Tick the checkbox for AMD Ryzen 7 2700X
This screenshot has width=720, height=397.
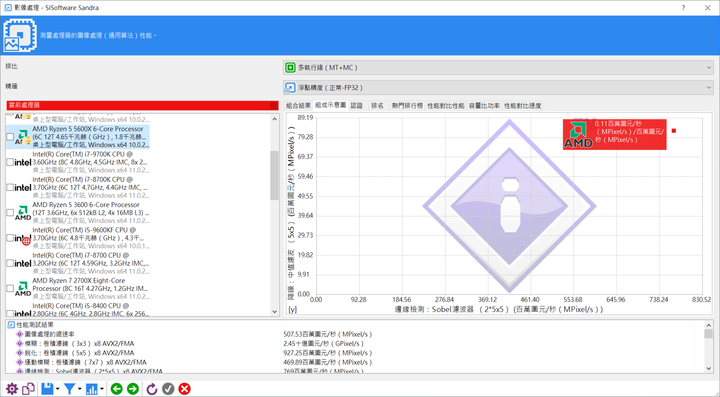(10, 288)
